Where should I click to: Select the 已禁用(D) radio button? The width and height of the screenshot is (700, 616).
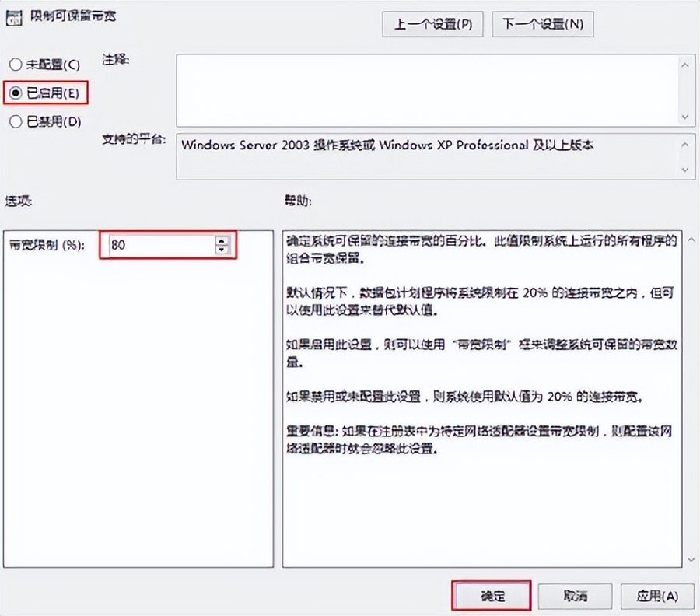coord(16,121)
